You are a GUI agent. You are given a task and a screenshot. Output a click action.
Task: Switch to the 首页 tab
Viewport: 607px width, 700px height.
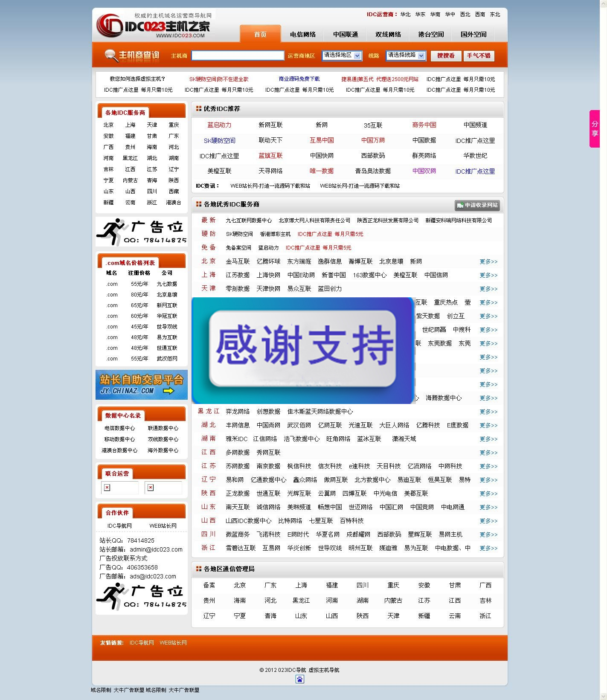point(260,34)
